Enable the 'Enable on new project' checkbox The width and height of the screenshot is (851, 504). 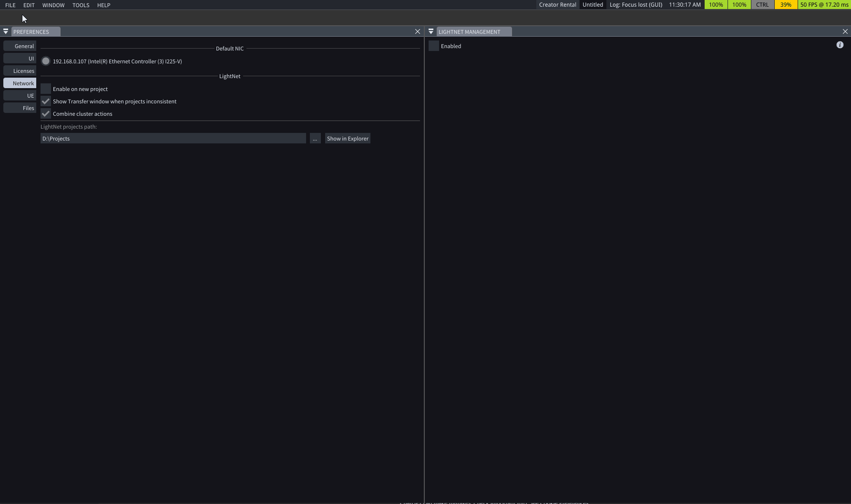click(46, 89)
